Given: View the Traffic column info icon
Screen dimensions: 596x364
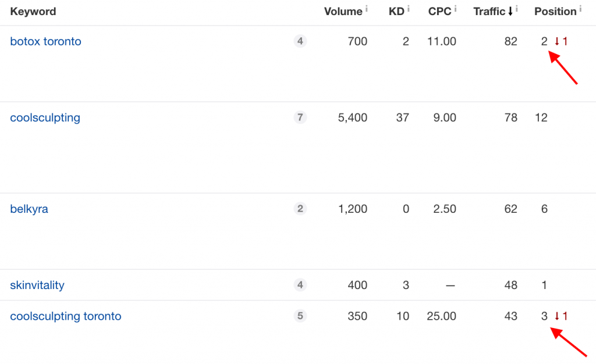Looking at the screenshot, I should coord(517,8).
